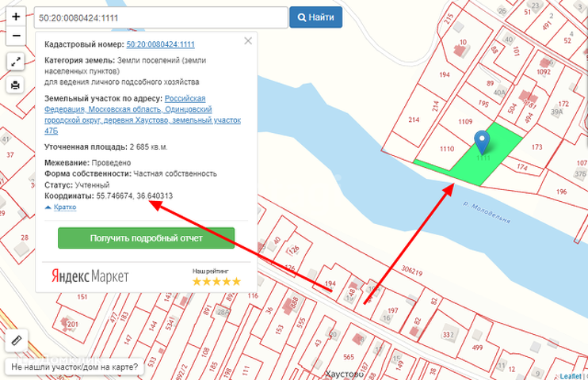
Task: Click the 306219 label on map
Action: click(x=412, y=271)
